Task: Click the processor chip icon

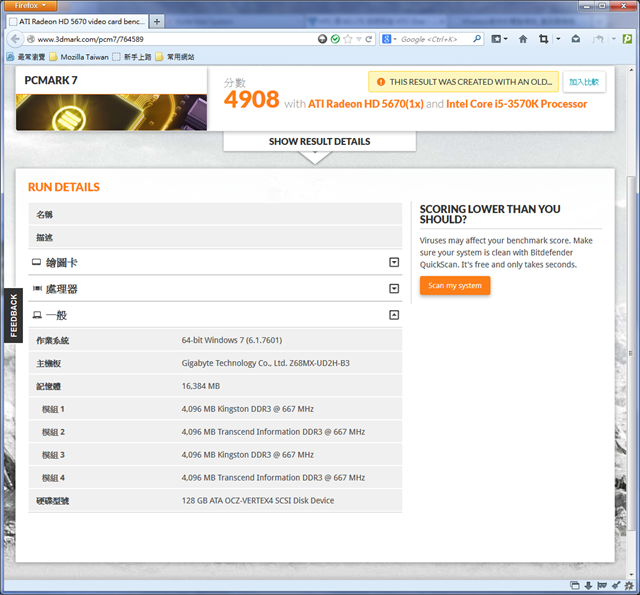Action: click(x=37, y=289)
